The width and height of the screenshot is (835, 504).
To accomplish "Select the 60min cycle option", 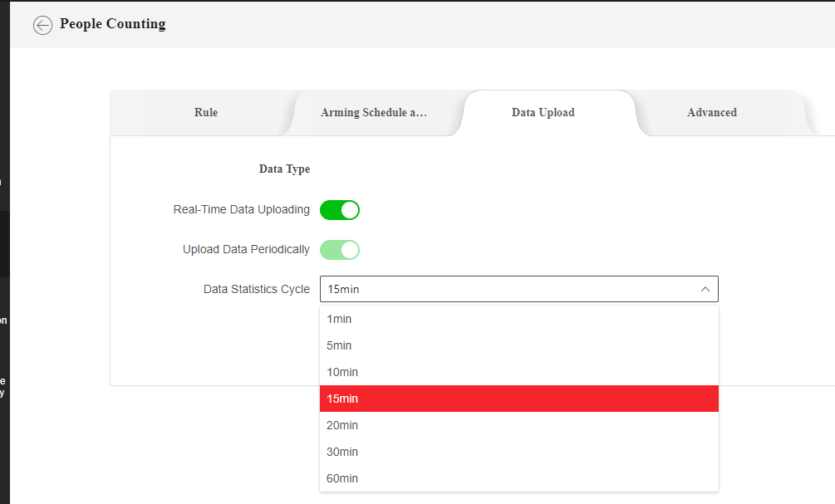I will pos(341,478).
